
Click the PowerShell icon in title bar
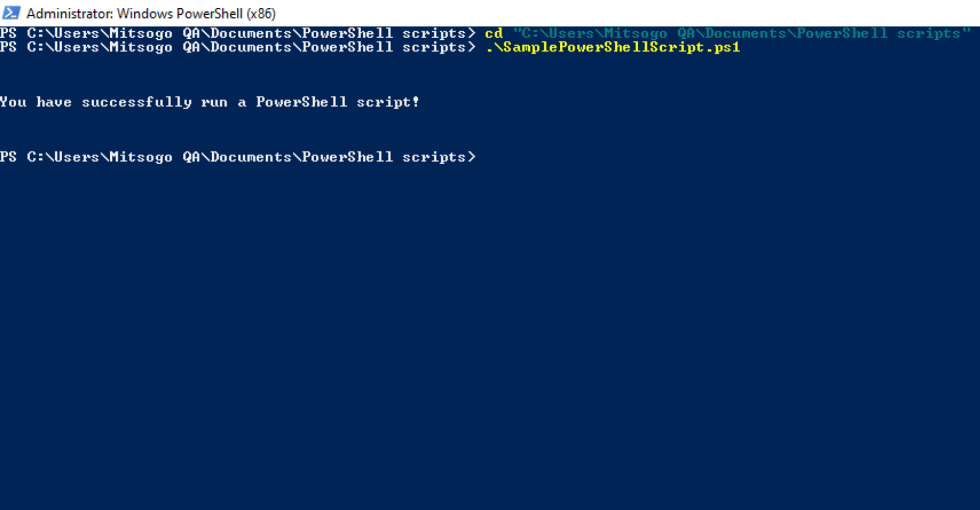pos(11,13)
